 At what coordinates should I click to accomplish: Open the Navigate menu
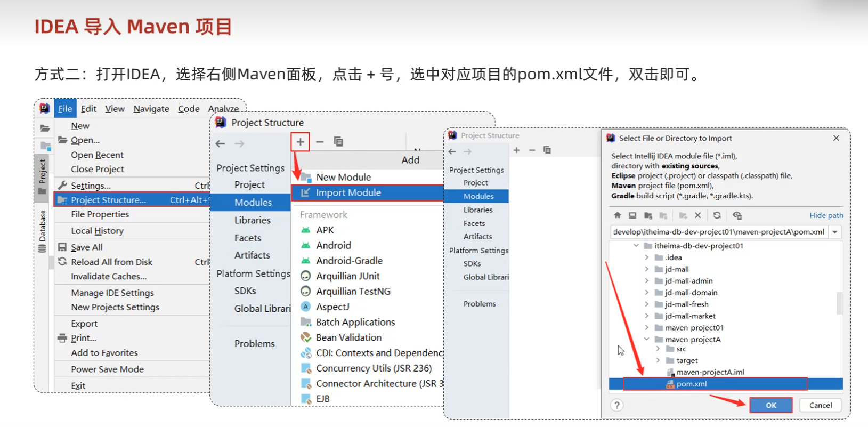pyautogui.click(x=151, y=109)
